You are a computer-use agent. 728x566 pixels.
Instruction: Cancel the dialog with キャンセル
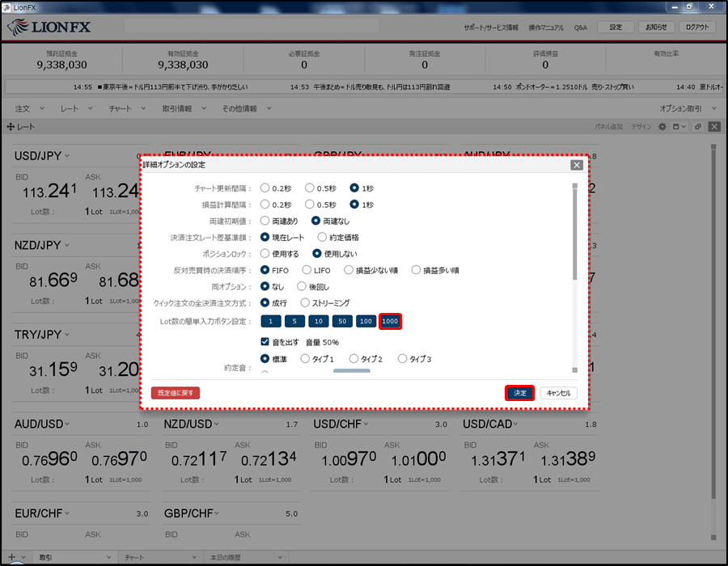coord(558,393)
